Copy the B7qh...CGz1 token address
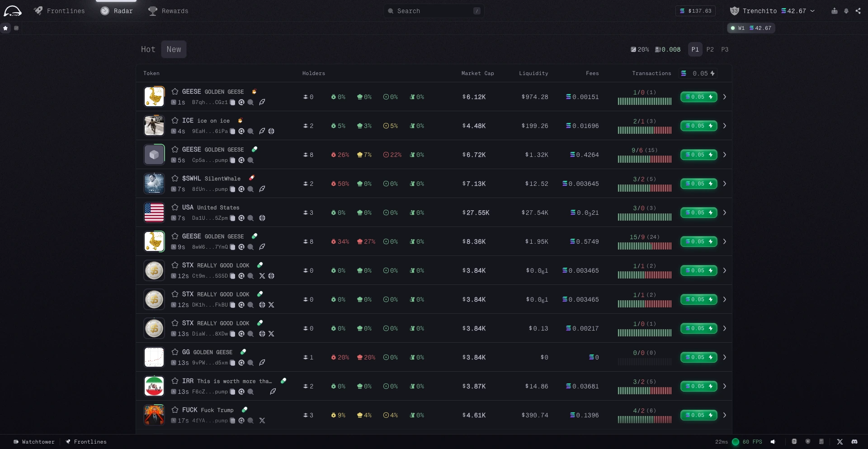This screenshot has width=868, height=449. pos(232,103)
